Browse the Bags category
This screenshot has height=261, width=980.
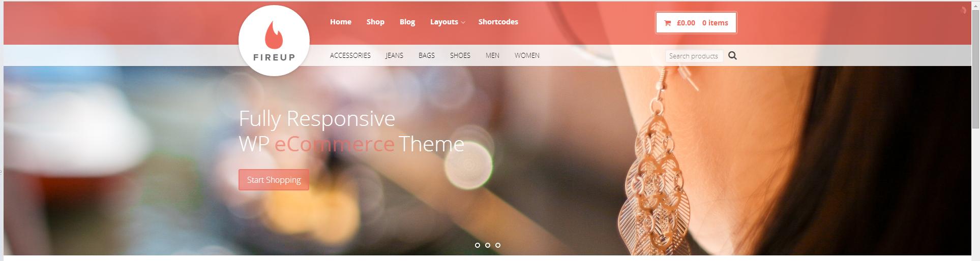coord(427,55)
